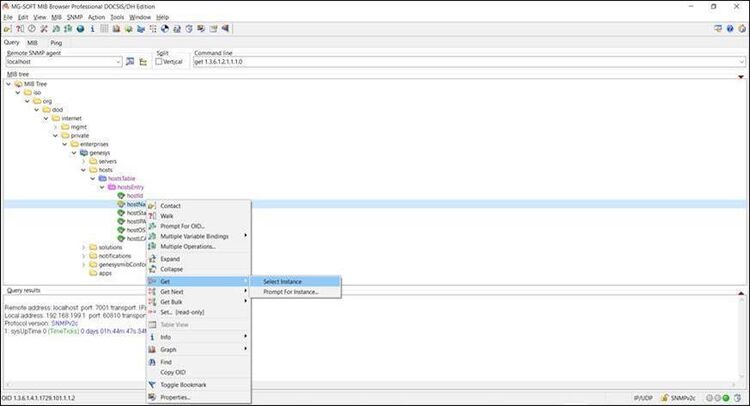The image size is (750, 406).
Task: Click IP/UDP in the status bar
Action: tap(643, 398)
